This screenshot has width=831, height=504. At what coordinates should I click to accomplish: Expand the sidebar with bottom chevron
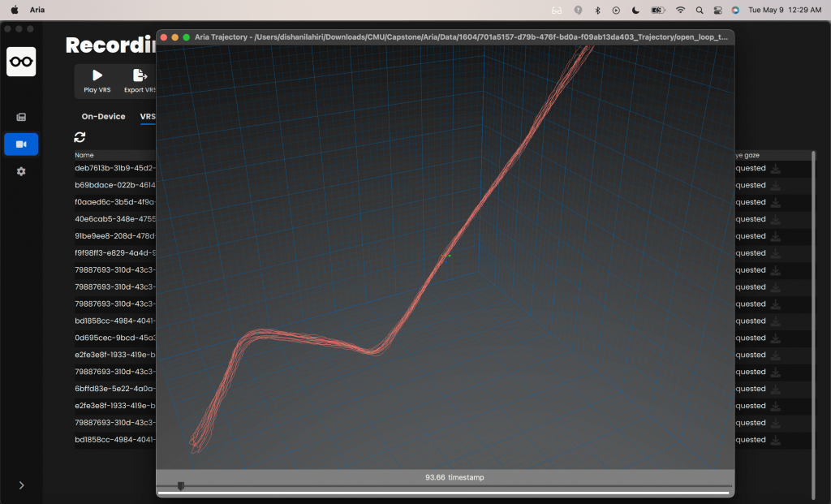click(x=21, y=485)
